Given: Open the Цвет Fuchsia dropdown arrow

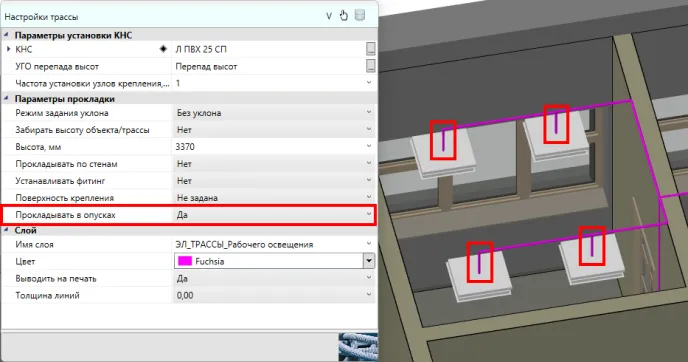Looking at the screenshot, I should click(x=369, y=261).
